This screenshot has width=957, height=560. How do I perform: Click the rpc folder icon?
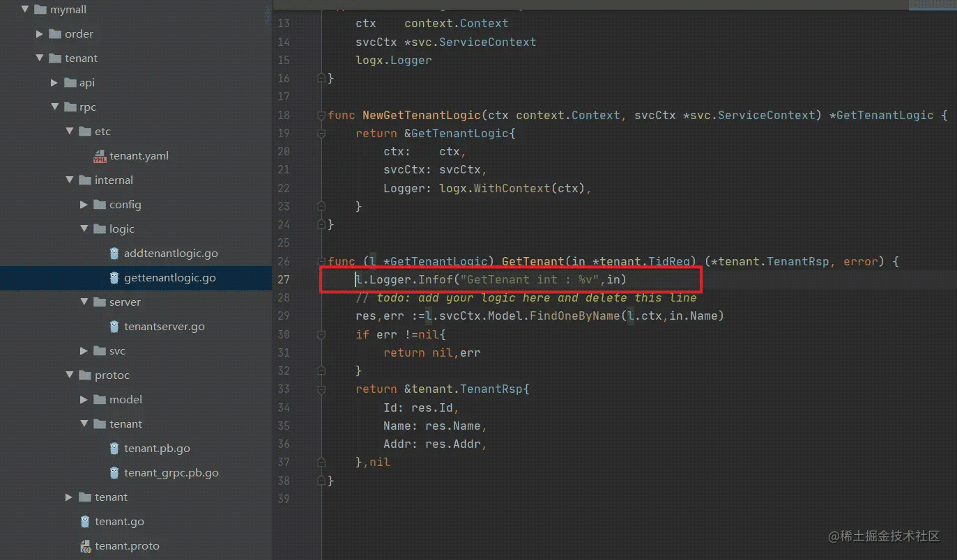[70, 107]
